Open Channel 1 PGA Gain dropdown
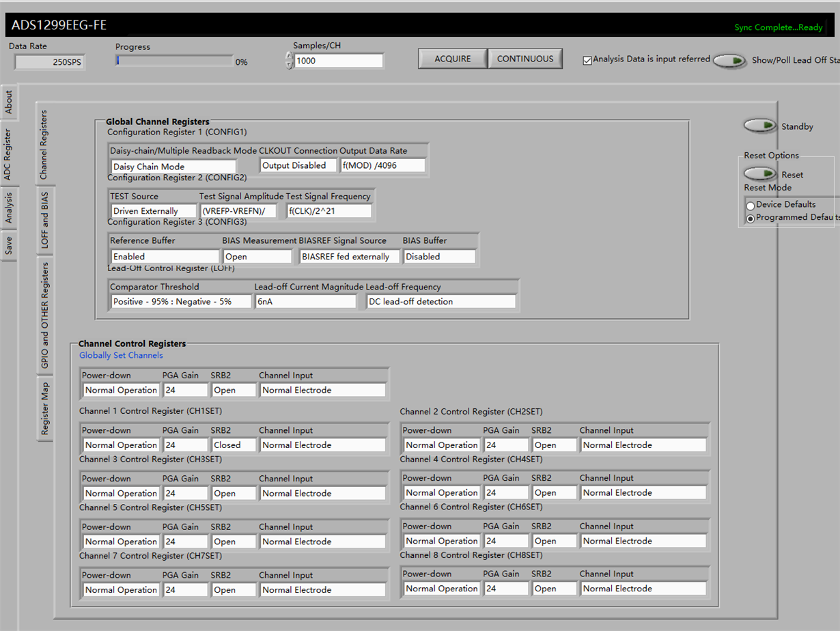 185,445
